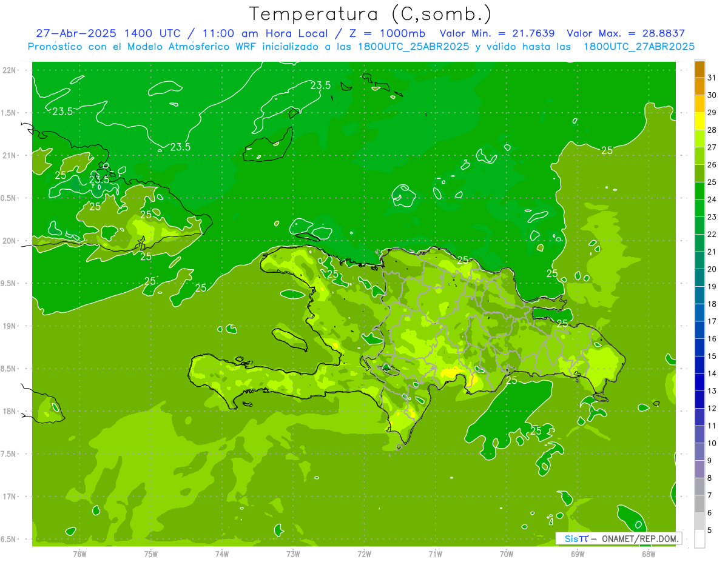
Task: Click latitude axis label "21N"
Action: 10,155
